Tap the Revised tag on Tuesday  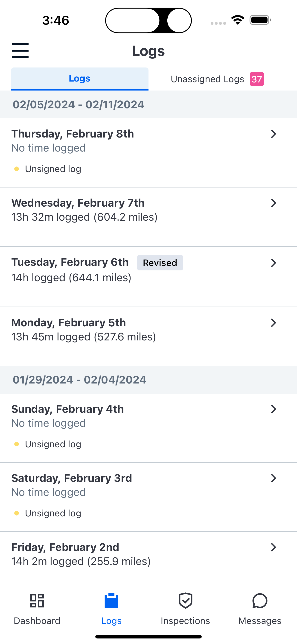point(160,263)
